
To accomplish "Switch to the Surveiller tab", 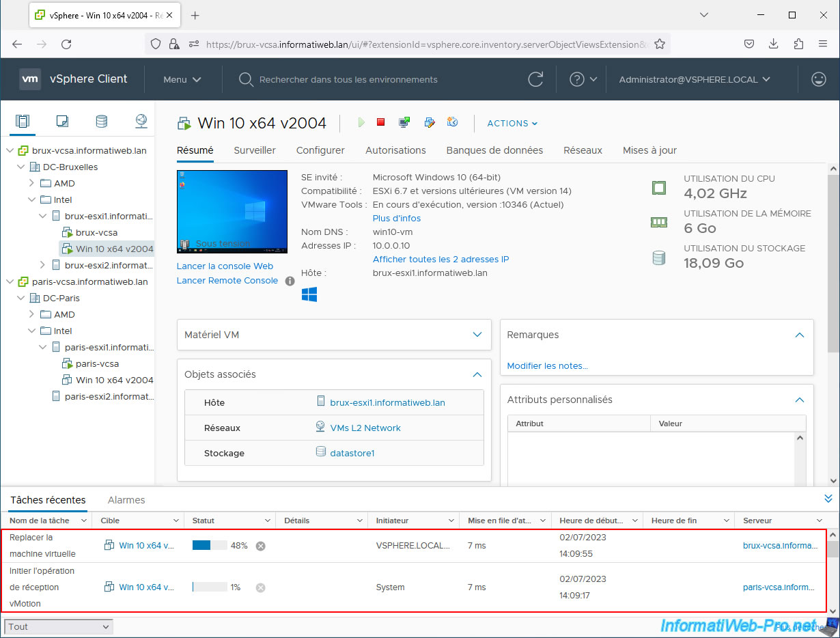I will pos(255,150).
